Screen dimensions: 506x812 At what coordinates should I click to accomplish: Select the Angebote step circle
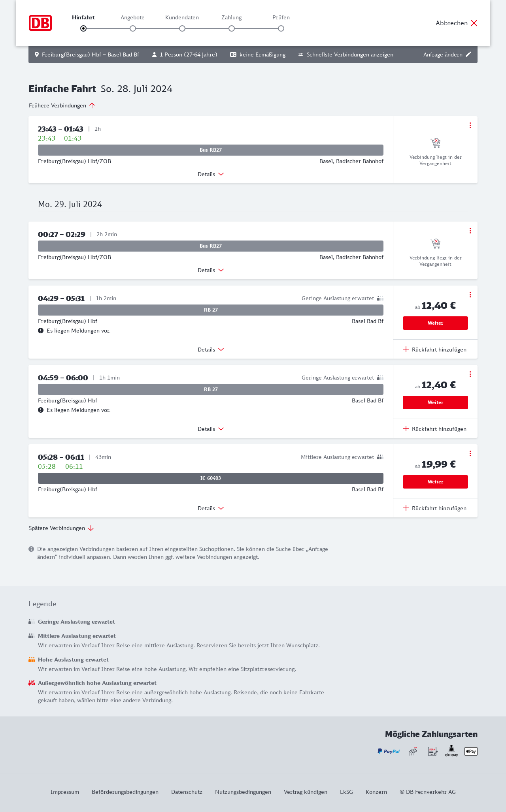(x=133, y=28)
